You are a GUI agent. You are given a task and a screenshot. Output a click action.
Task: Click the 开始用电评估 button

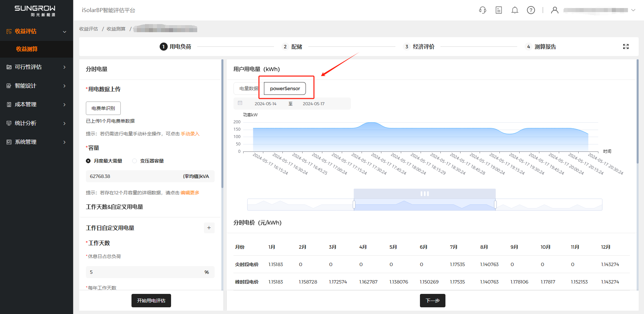click(151, 301)
